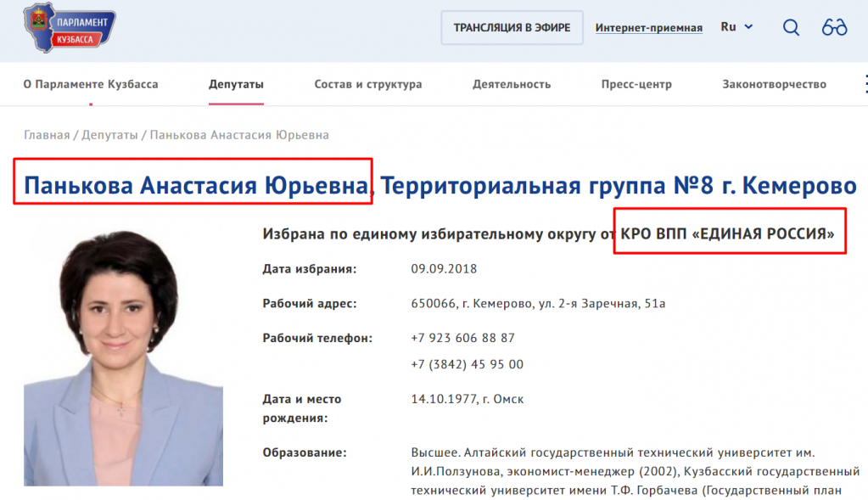Open the Интернет-приемная link
Screen dimensions: 868x500
click(649, 28)
